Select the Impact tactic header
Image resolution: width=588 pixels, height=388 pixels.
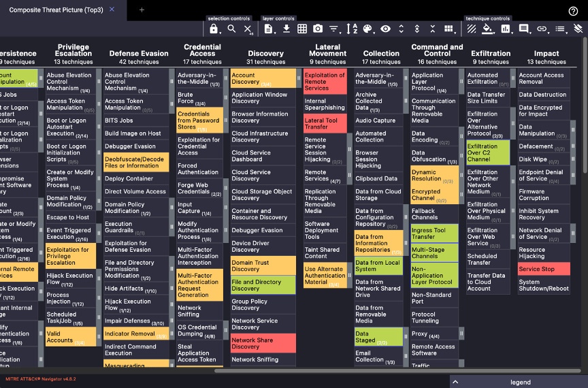pyautogui.click(x=546, y=53)
